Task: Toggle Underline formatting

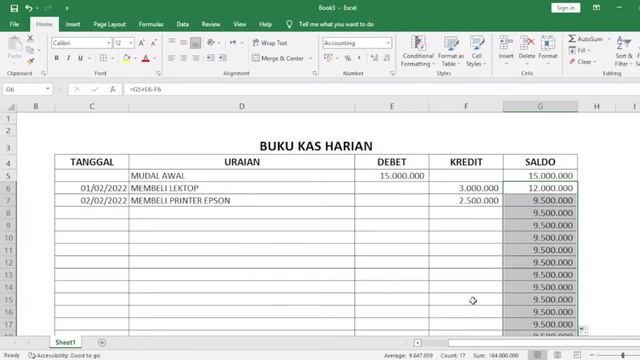Action: (x=80, y=58)
